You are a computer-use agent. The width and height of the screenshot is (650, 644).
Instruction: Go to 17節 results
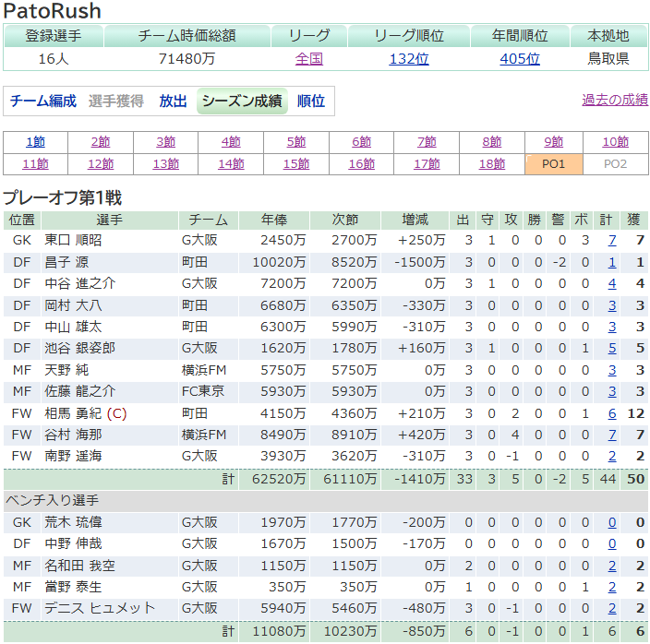427,164
